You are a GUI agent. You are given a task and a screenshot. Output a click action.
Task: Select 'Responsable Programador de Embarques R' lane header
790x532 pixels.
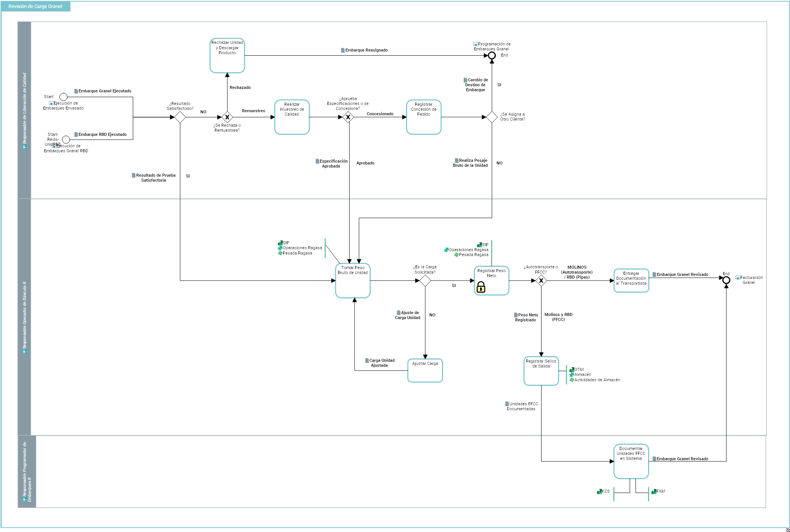click(27, 472)
